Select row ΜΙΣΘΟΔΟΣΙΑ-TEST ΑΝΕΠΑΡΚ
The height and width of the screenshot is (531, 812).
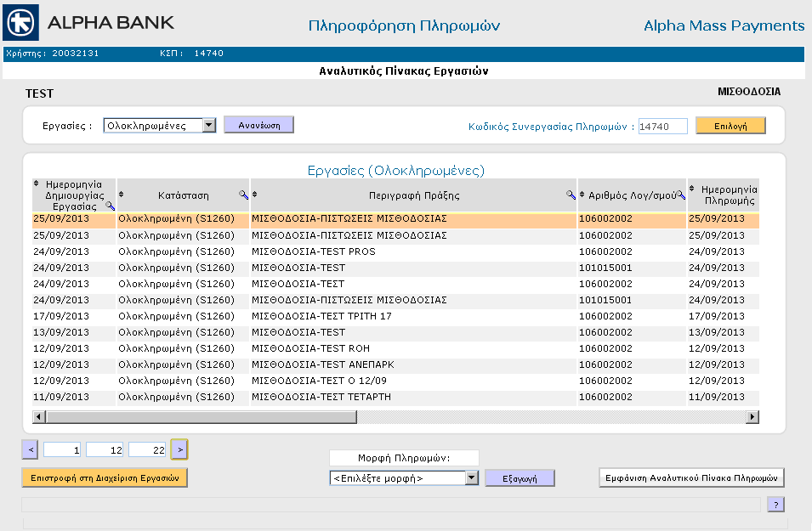pos(396,364)
